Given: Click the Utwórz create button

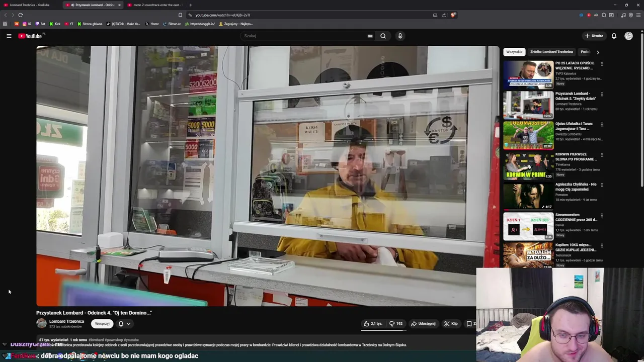Looking at the screenshot, I should click(x=594, y=36).
